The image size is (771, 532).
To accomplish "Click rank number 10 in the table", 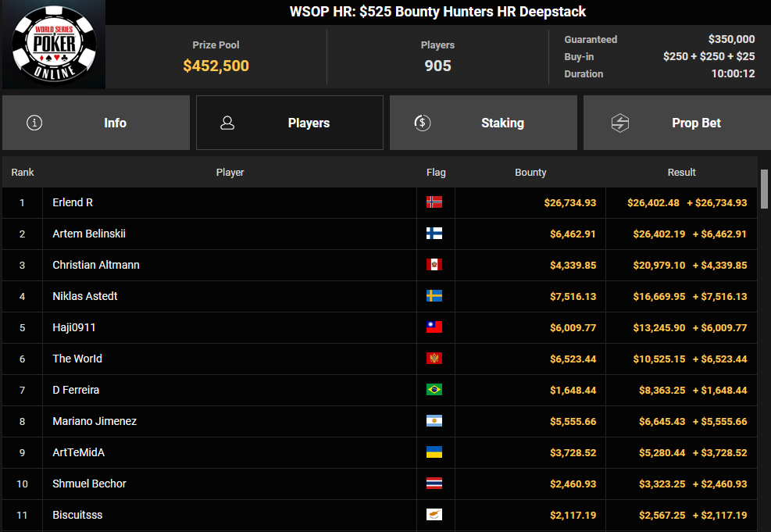I will [x=22, y=484].
